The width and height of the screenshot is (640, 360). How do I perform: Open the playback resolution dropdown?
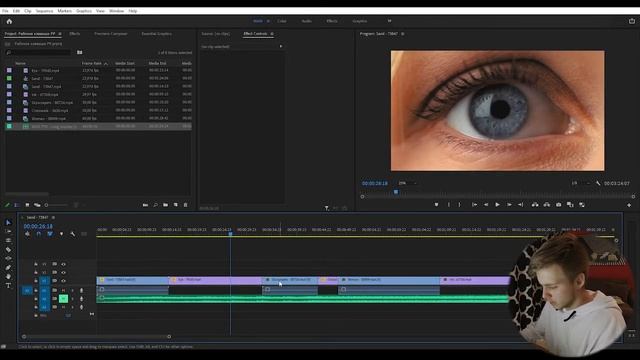[581, 183]
